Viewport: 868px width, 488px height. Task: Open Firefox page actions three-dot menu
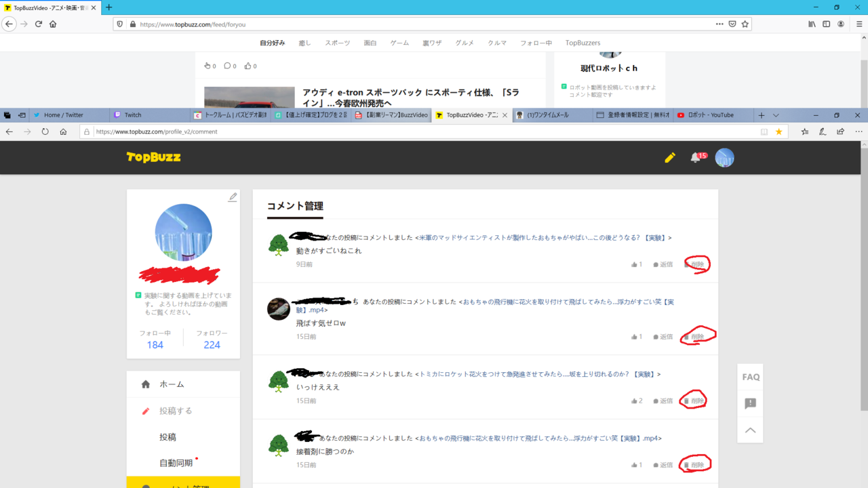pos(719,24)
